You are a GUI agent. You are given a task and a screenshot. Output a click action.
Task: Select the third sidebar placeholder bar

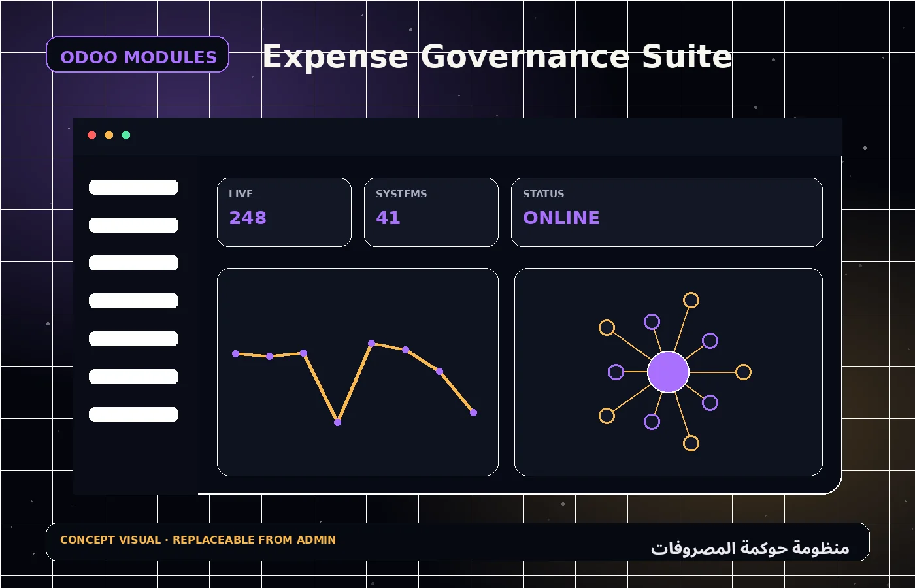133,263
